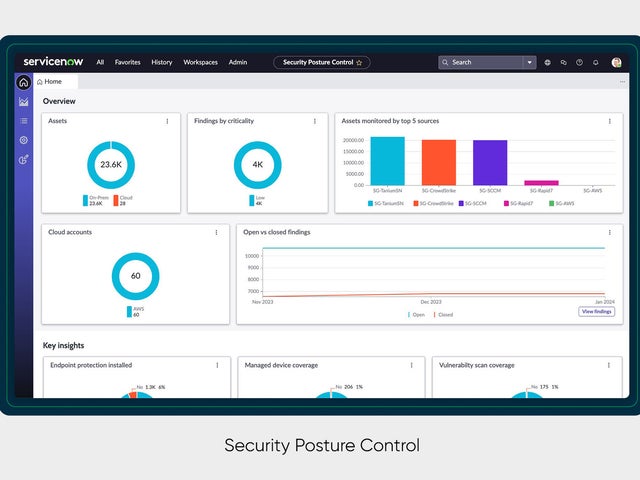The width and height of the screenshot is (640, 480).
Task: Toggle SG-AWS legend entry
Action: pyautogui.click(x=562, y=203)
